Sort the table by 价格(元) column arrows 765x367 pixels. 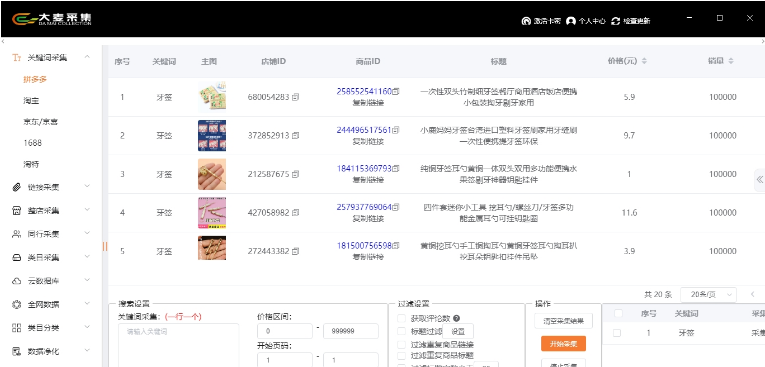[x=644, y=61]
